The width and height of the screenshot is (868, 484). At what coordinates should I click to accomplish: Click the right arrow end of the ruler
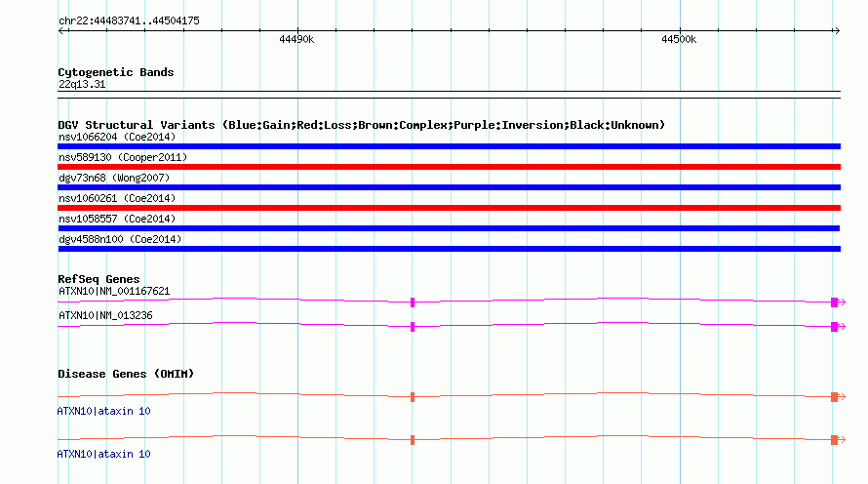(837, 31)
